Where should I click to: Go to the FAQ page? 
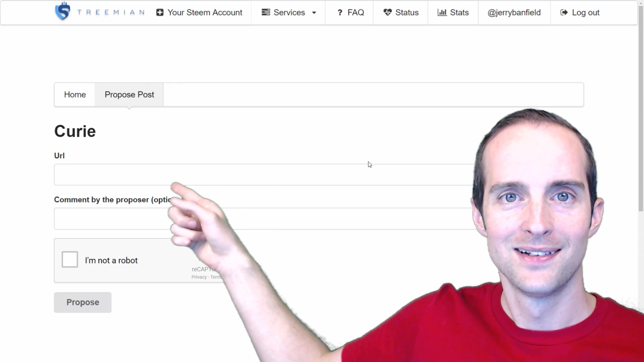pos(350,12)
